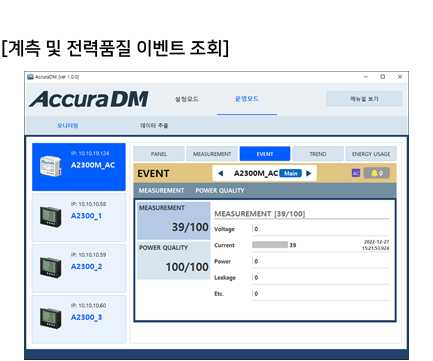Switch to 설정모드 mode
Viewport: 433px width, 361px height.
(x=187, y=99)
